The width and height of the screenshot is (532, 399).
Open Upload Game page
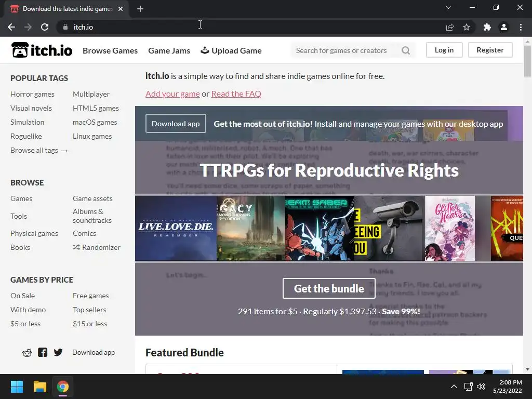tap(231, 50)
